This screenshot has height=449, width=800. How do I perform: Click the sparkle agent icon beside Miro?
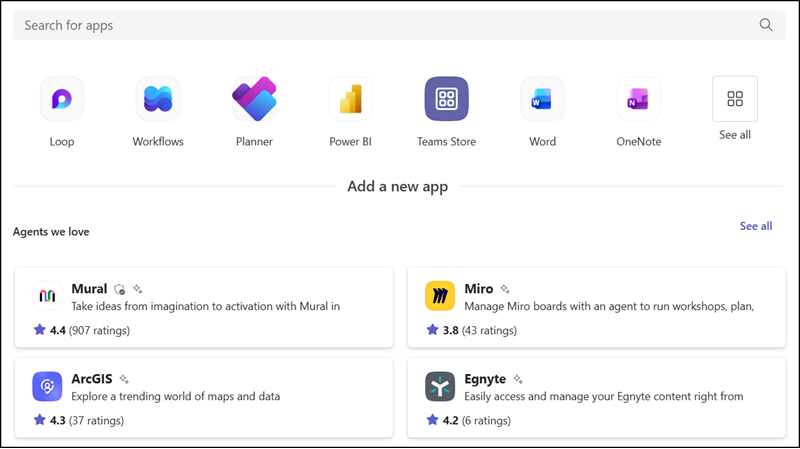click(x=505, y=289)
